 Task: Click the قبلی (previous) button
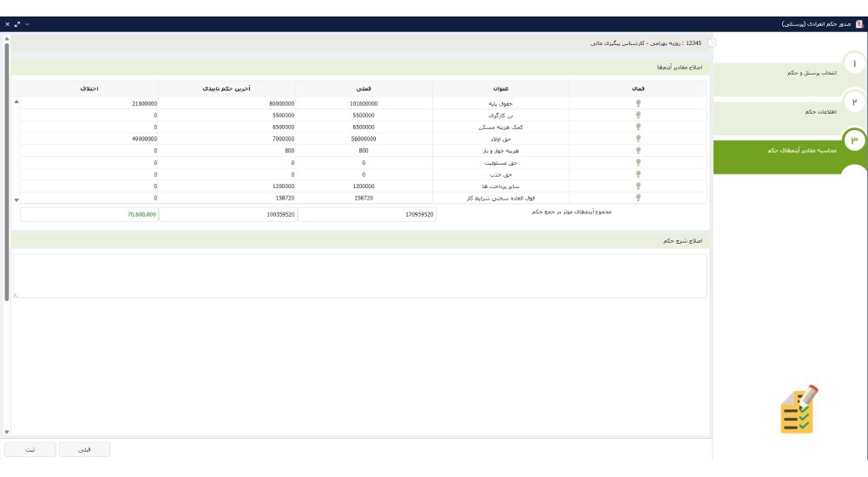pyautogui.click(x=84, y=450)
